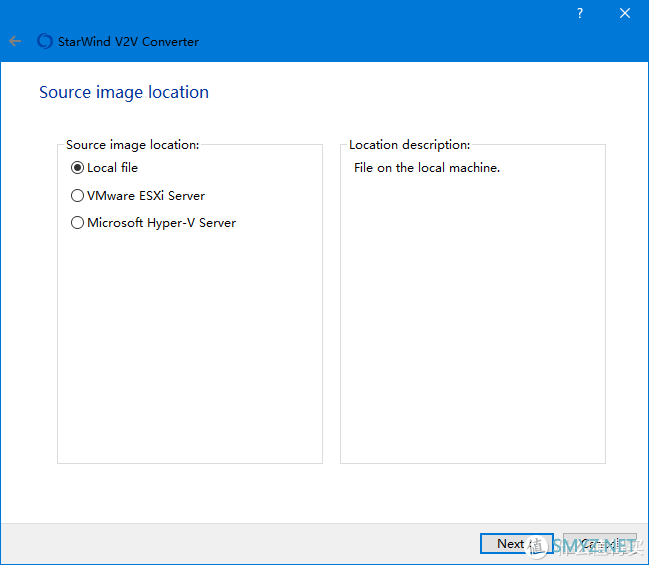This screenshot has width=649, height=565.
Task: Click the "Local file" option label text
Action: [x=112, y=168]
